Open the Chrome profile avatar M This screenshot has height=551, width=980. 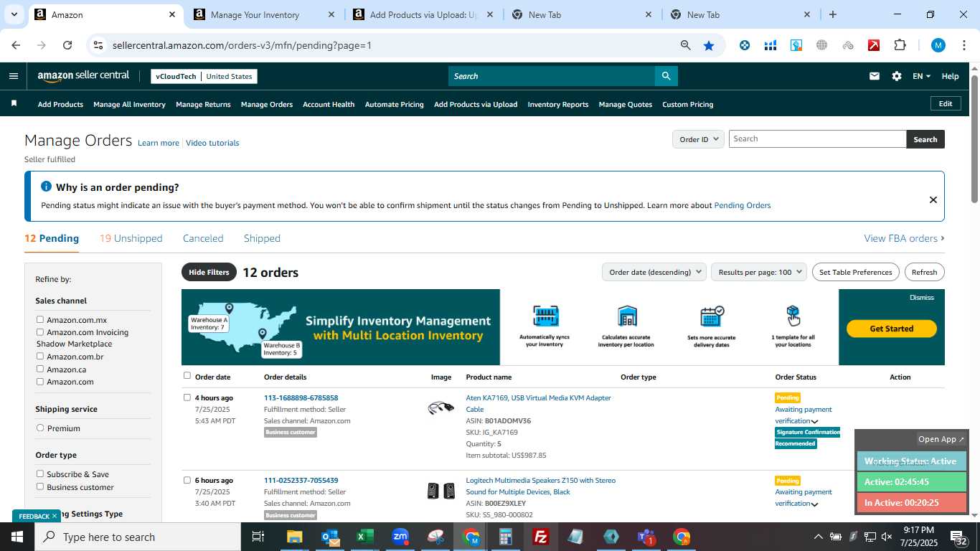point(938,45)
